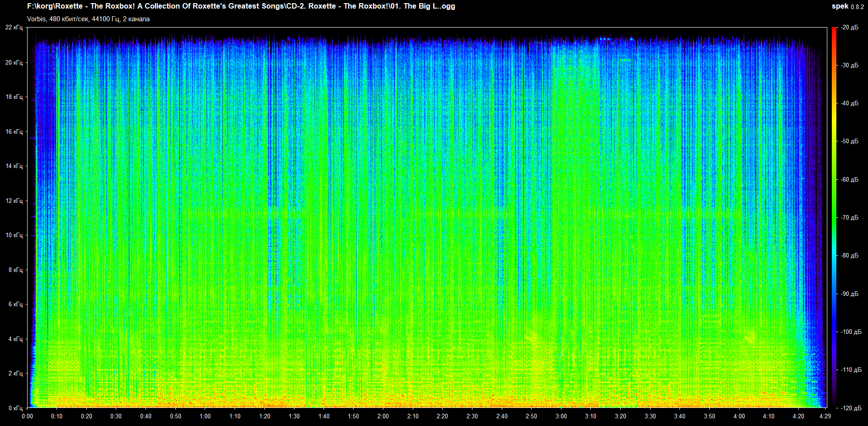Click the 0 кГц axis origin label
The height and width of the screenshot is (426, 868).
[x=15, y=408]
